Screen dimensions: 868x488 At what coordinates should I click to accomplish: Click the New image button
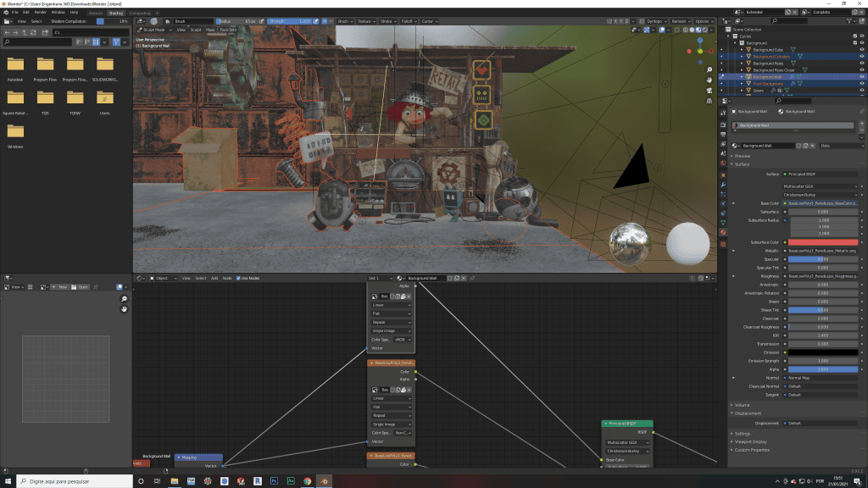60,287
